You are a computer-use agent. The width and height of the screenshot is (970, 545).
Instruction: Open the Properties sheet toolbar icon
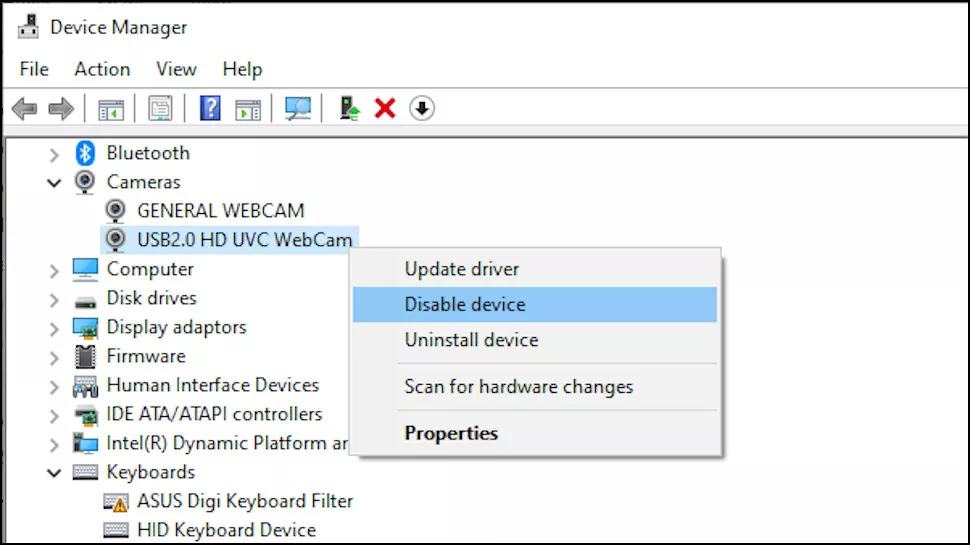click(x=160, y=109)
